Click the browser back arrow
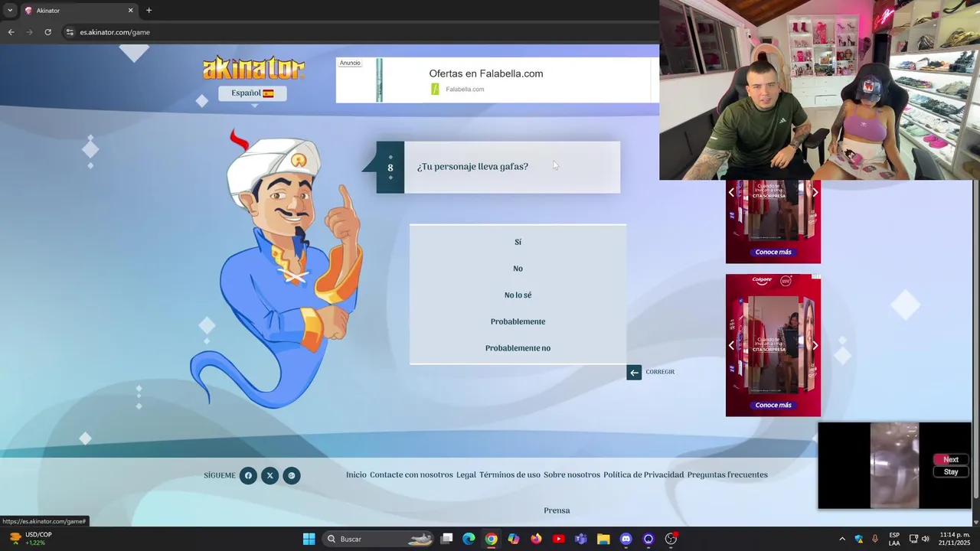980x551 pixels. click(x=11, y=32)
